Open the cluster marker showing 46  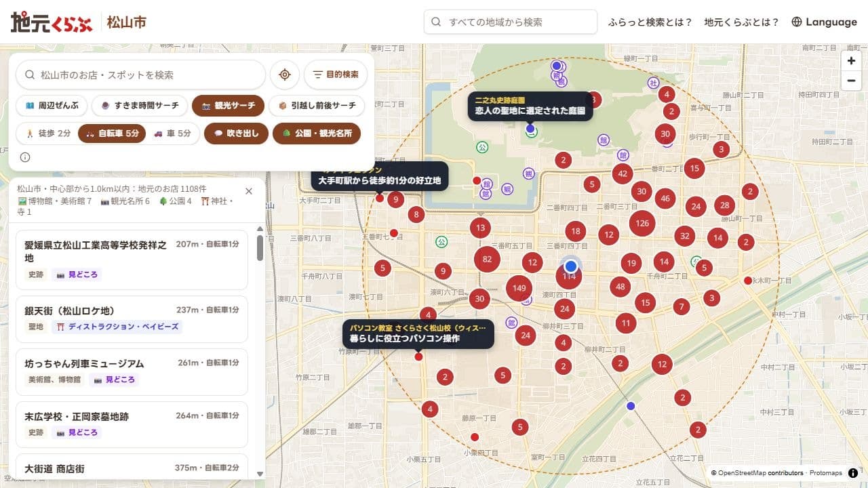[665, 199]
